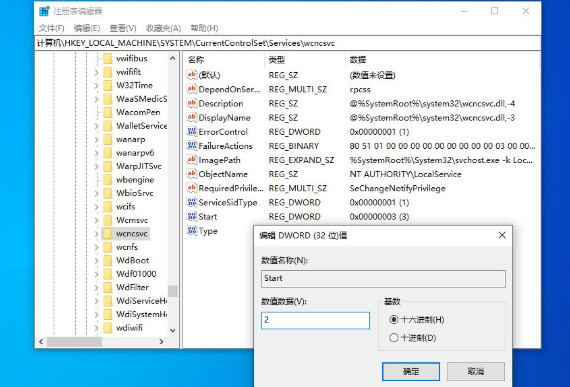Click the DWORD icon of ErrorControl value
570x387 pixels.
(x=192, y=132)
